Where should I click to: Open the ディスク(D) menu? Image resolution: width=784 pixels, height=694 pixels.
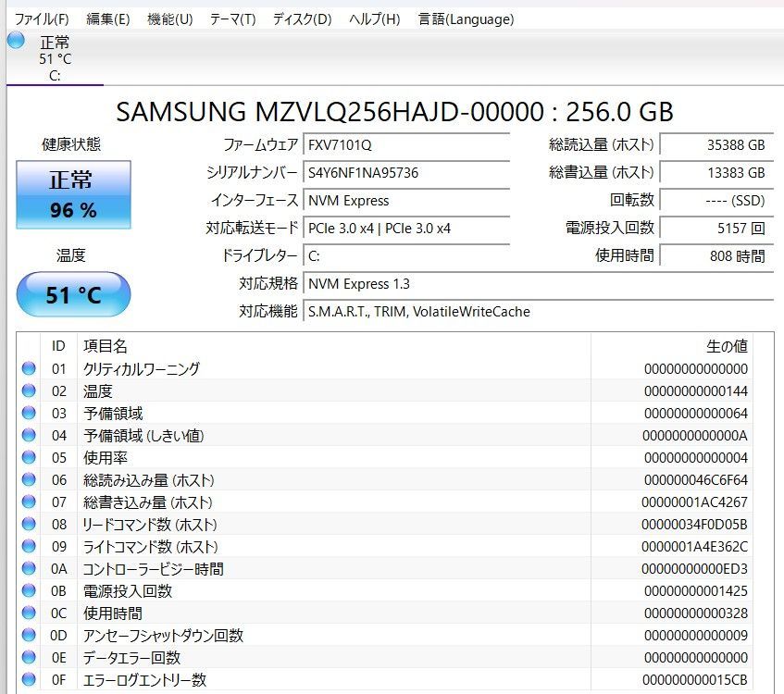click(298, 19)
